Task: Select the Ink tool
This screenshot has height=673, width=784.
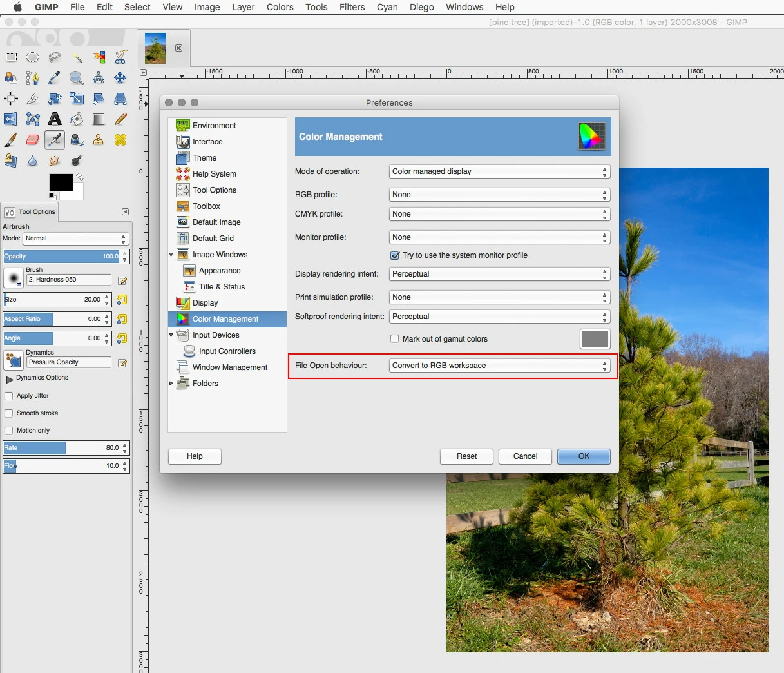Action: (77, 140)
